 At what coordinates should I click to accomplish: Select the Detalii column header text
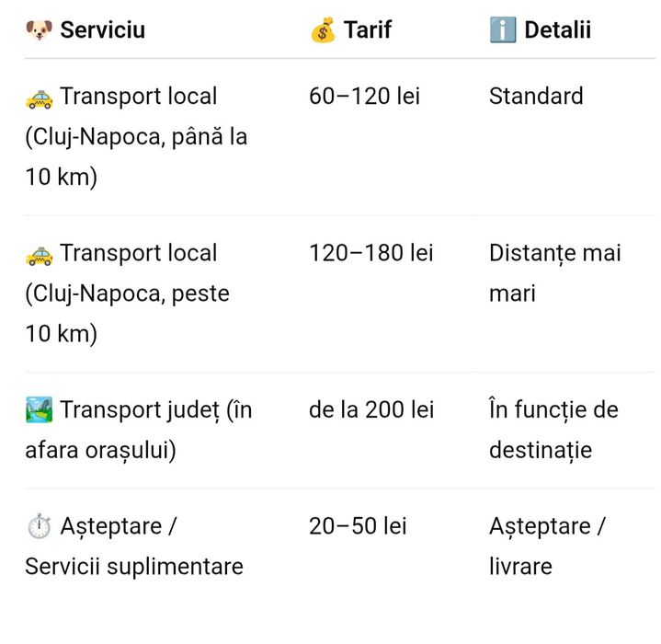click(557, 30)
